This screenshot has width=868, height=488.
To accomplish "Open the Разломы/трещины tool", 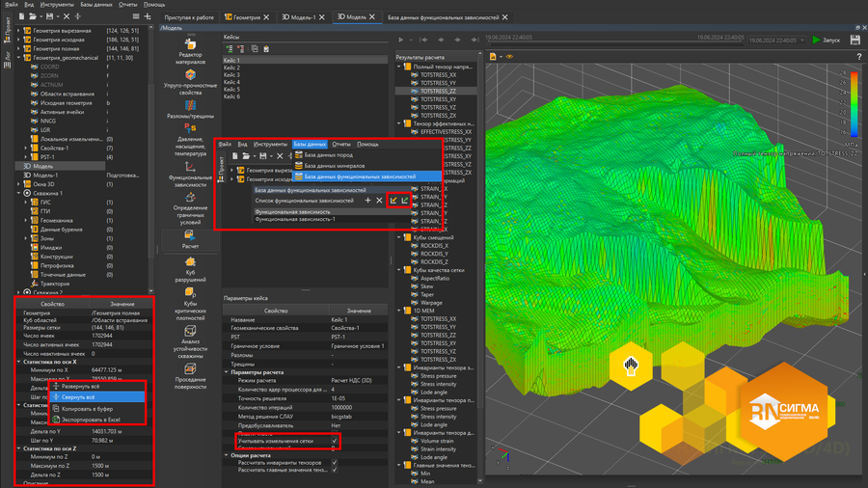I will pos(190,106).
